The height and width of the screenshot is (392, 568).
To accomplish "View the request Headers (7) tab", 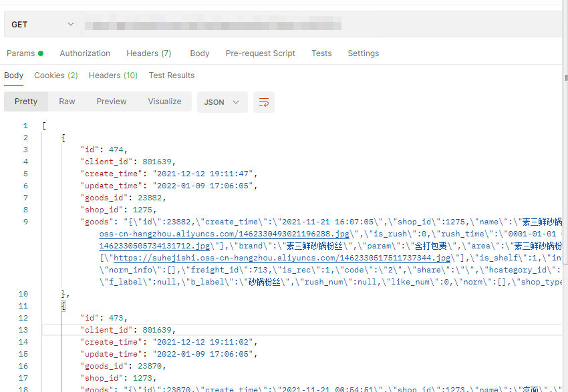I will 148,53.
